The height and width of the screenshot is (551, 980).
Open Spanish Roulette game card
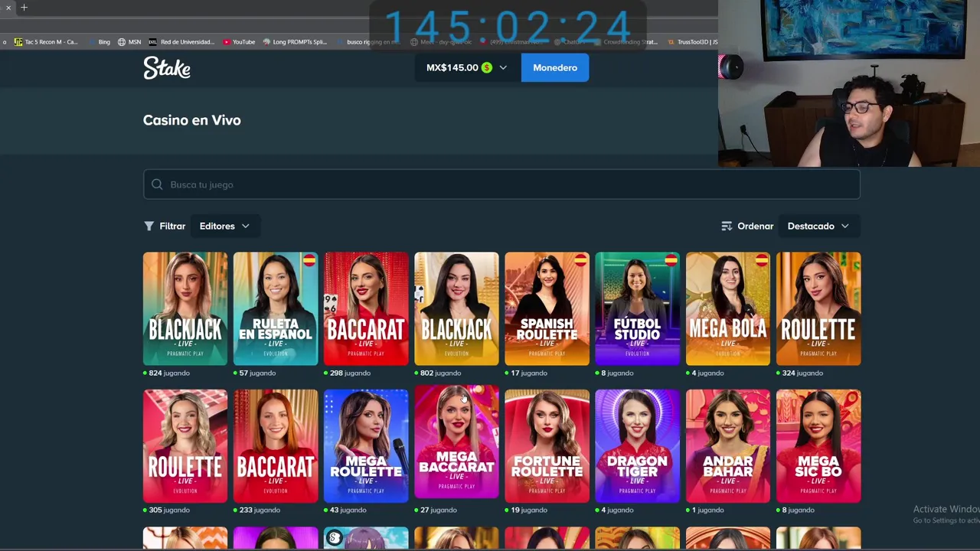(547, 308)
